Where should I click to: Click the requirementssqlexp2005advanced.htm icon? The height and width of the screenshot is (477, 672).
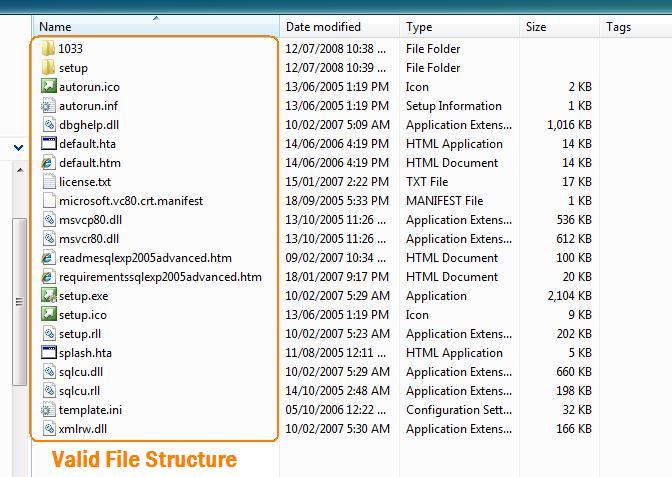point(48,276)
